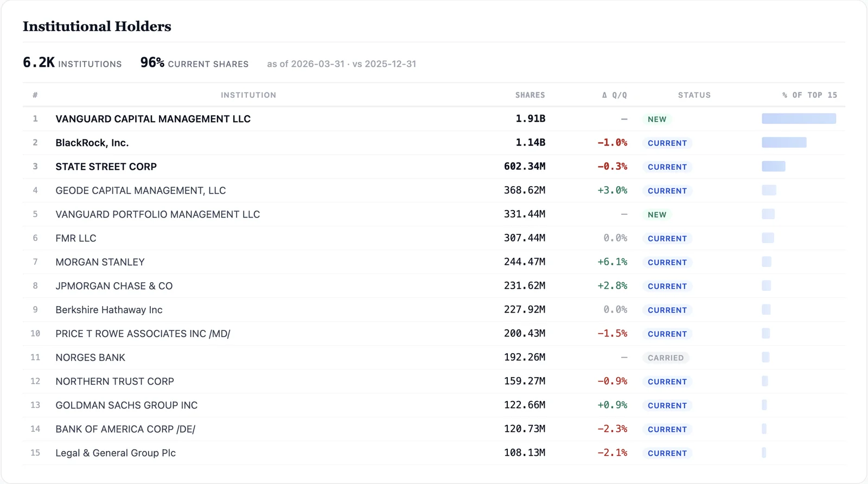Viewport: 868px width, 484px height.
Task: Click CURRENT badge in BlackRock row
Action: coord(667,143)
